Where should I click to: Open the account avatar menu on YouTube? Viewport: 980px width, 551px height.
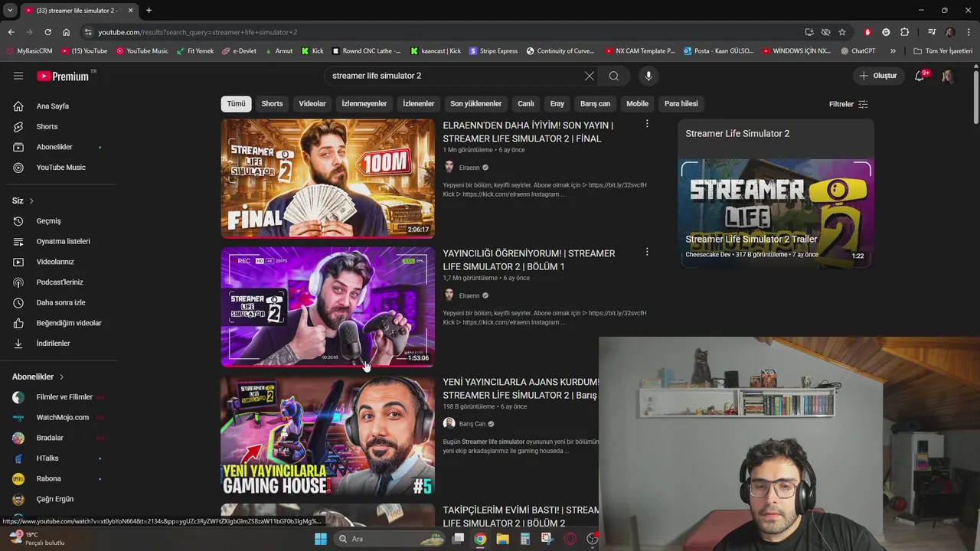pyautogui.click(x=948, y=76)
